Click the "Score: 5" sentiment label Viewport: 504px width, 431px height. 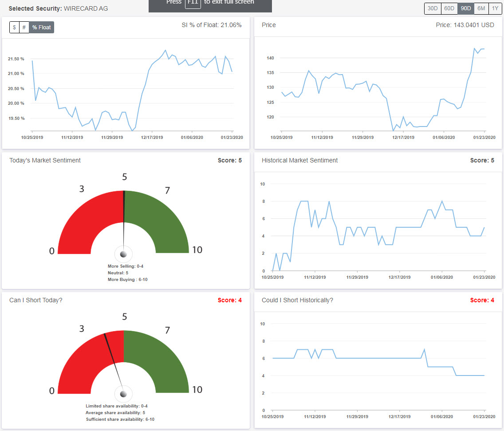pos(230,160)
